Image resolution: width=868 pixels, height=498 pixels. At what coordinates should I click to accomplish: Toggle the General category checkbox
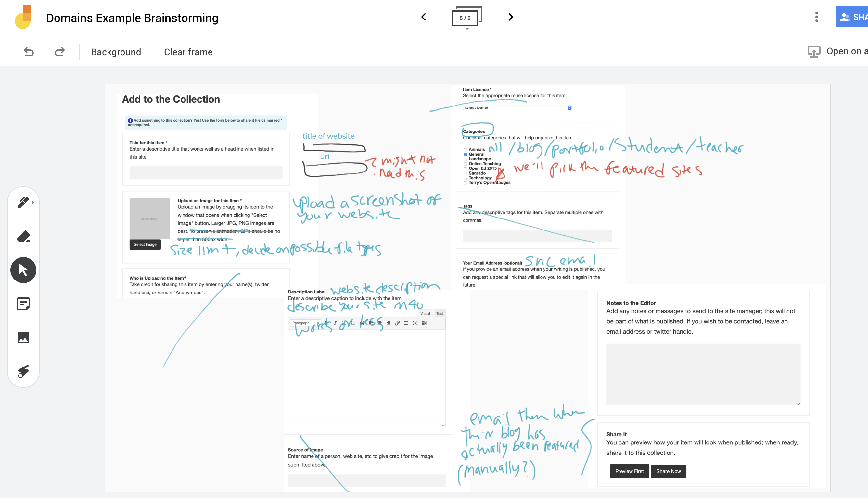465,155
